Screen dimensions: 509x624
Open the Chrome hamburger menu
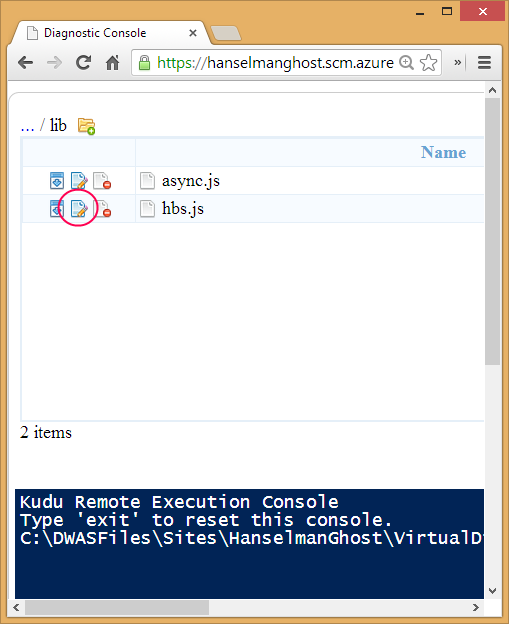[x=484, y=62]
